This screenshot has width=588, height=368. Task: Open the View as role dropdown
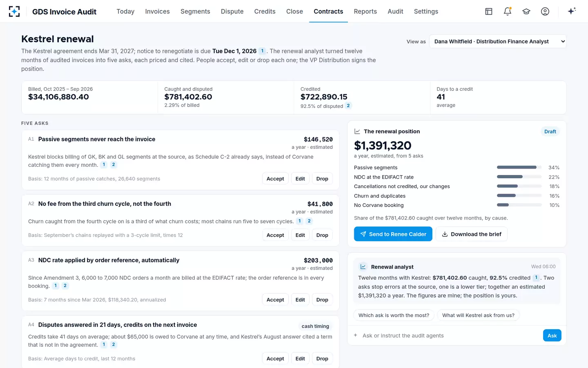coord(498,41)
